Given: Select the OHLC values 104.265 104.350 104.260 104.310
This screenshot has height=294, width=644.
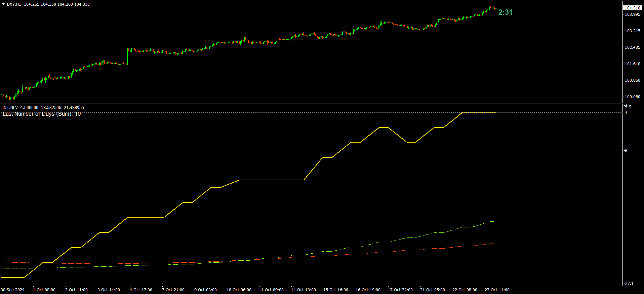Looking at the screenshot, I should pyautogui.click(x=57, y=4).
